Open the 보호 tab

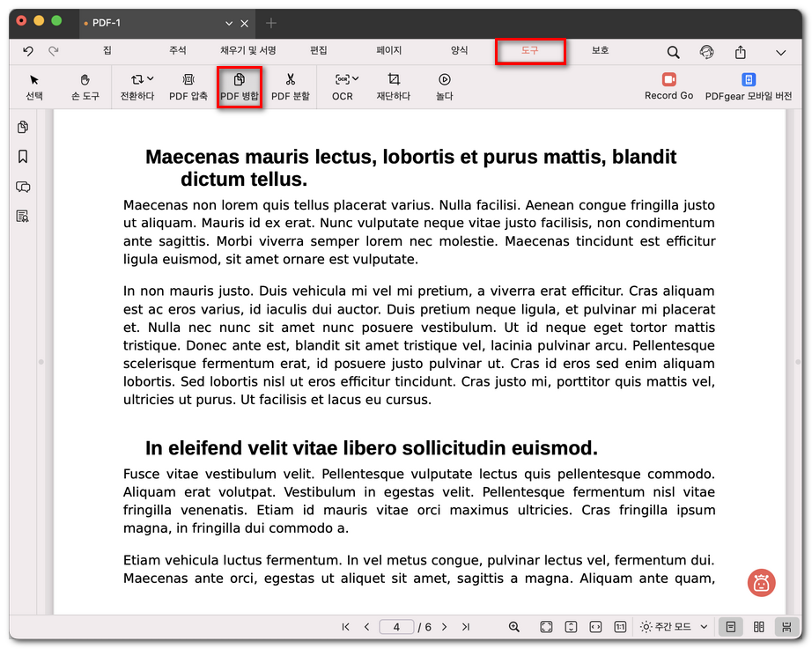tap(600, 51)
